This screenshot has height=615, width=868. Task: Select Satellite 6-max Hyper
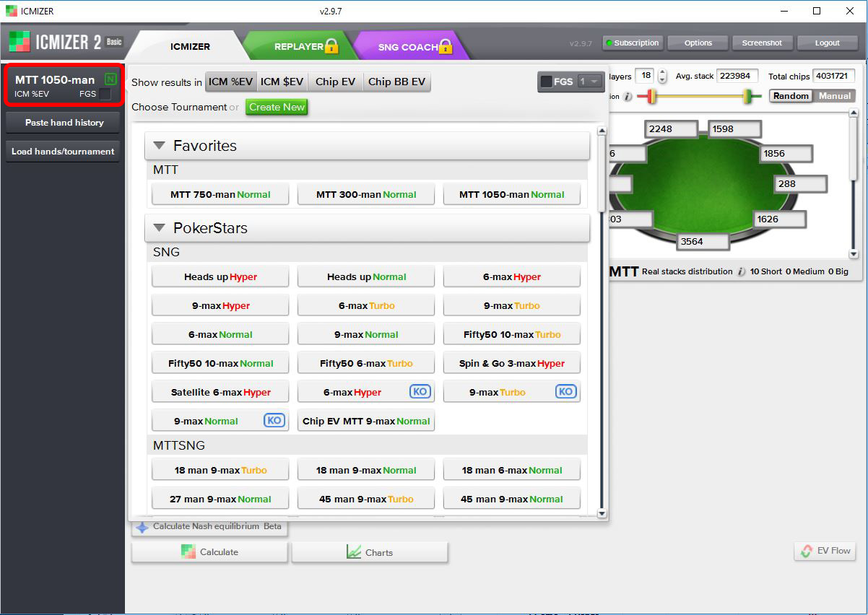pos(220,392)
